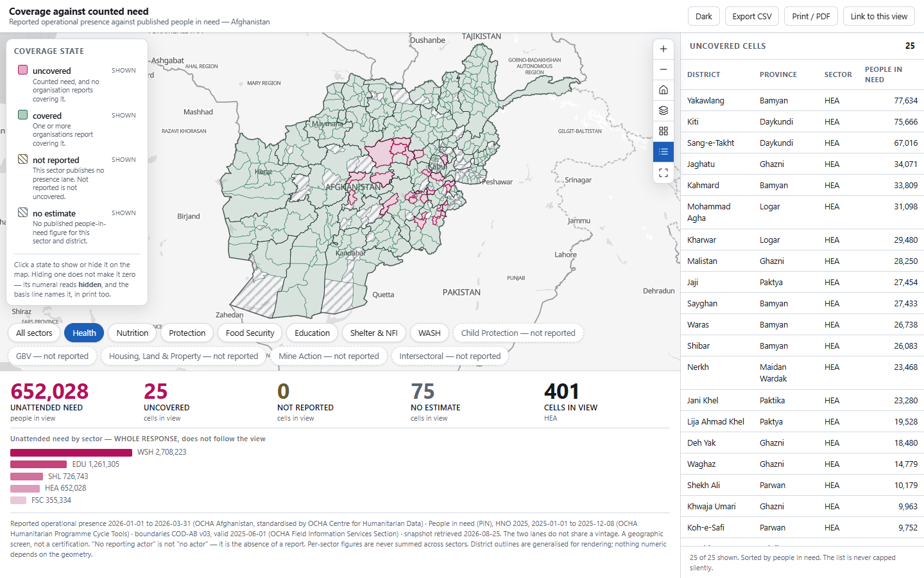
Task: Click the pink uncovered legend swatch
Action: (x=22, y=70)
